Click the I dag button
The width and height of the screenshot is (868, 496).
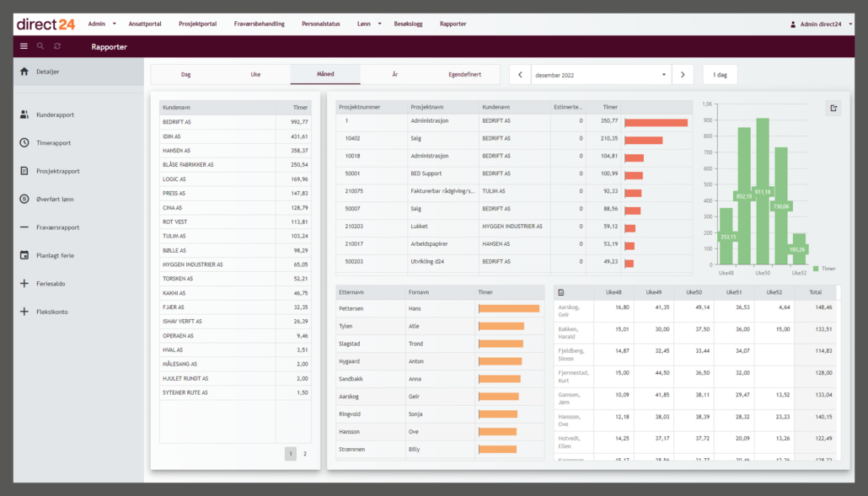tap(721, 75)
